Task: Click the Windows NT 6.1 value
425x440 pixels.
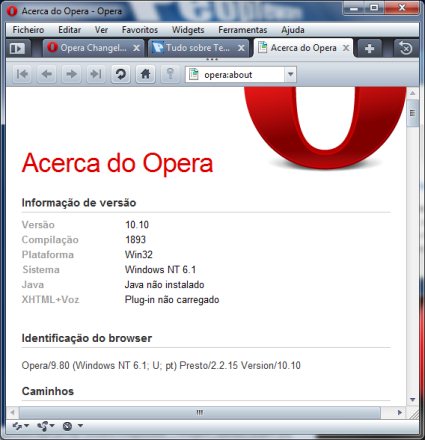Action: tap(160, 270)
